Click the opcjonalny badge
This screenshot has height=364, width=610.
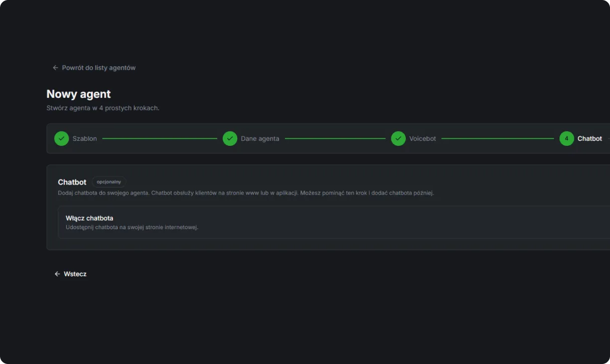tap(109, 182)
